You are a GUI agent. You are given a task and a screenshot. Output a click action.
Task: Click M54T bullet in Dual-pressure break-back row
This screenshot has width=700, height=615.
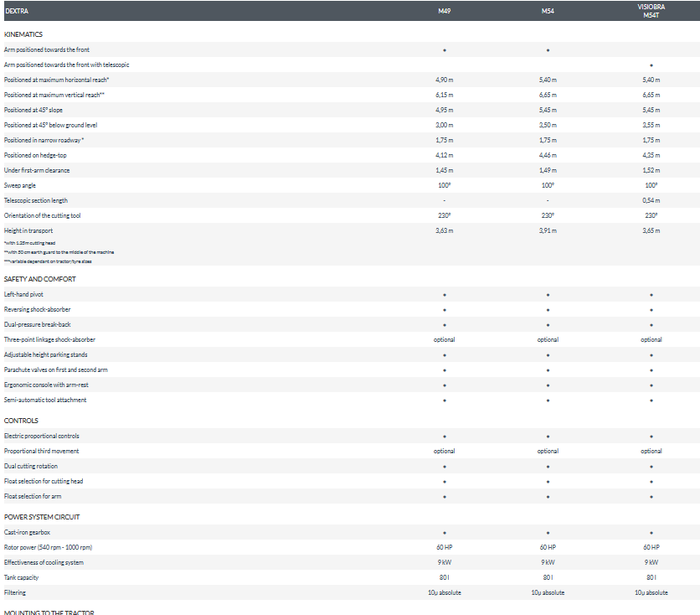(651, 325)
